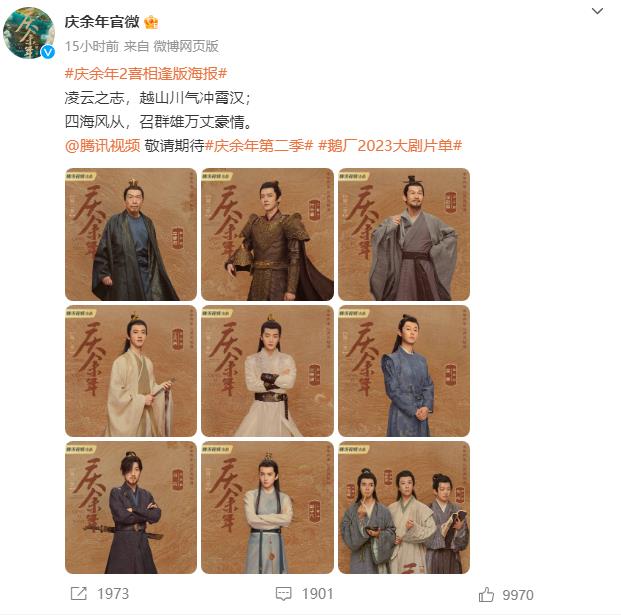Open poster of man with arms crossed in white
This screenshot has width=621, height=615.
(267, 371)
